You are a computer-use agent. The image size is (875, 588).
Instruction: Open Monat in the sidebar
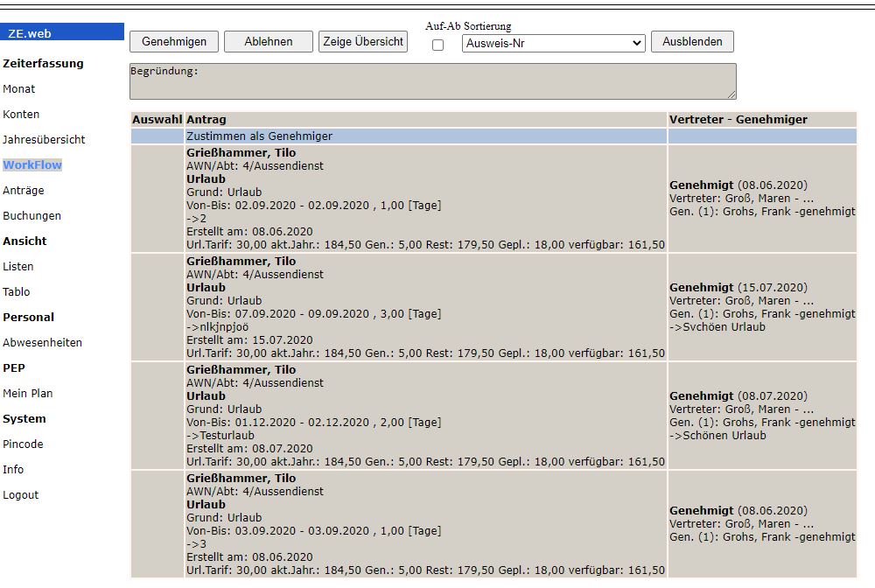coord(19,89)
